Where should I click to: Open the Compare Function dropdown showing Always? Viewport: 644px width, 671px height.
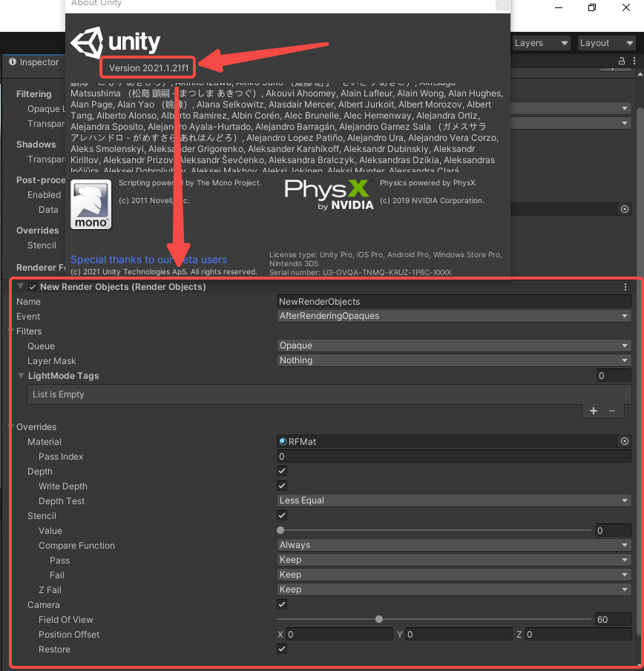454,545
